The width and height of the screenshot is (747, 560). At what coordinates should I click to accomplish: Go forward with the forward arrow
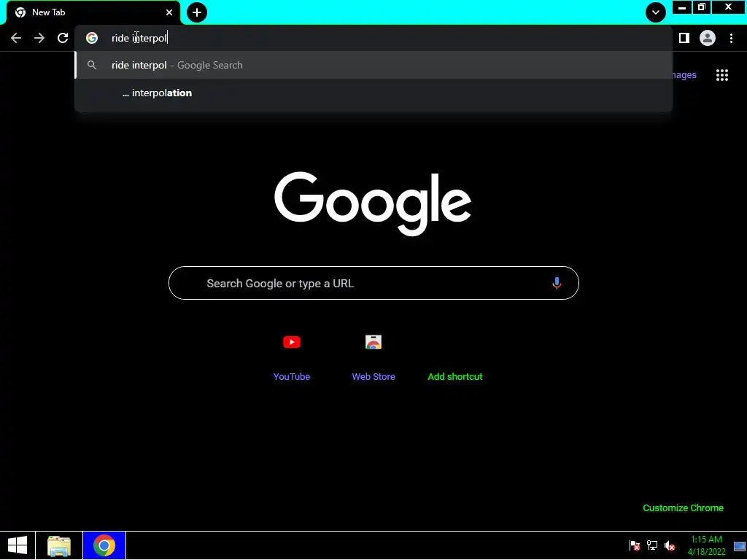coord(39,38)
